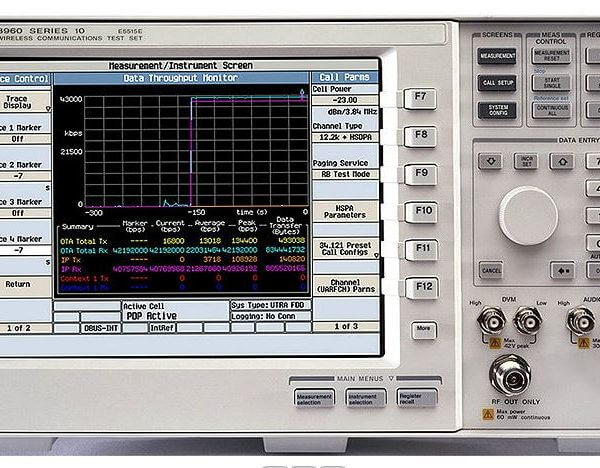Image resolution: width=600 pixels, height=468 pixels.
Task: Click the 433038 data transfer value
Action: tap(292, 241)
